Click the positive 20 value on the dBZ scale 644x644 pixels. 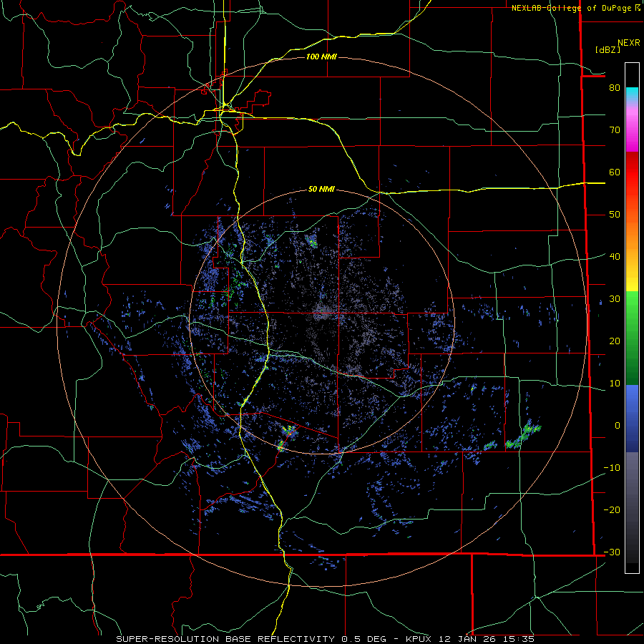(x=615, y=341)
